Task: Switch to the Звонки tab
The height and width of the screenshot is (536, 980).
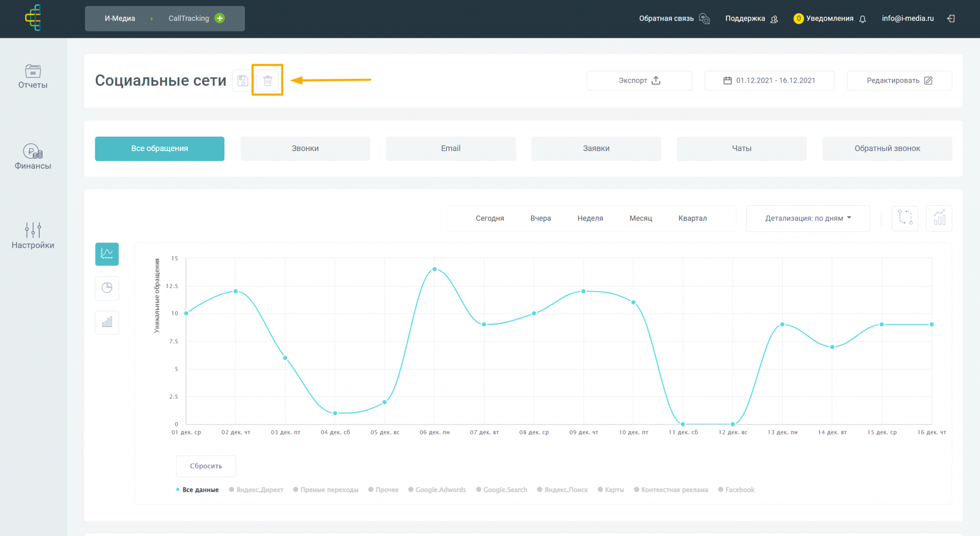Action: coord(305,148)
